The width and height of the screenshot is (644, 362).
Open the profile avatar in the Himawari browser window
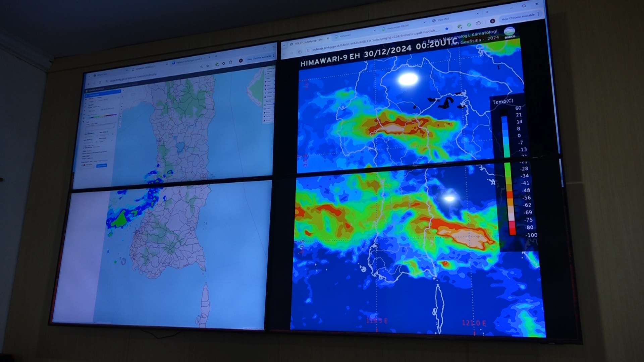492,21
